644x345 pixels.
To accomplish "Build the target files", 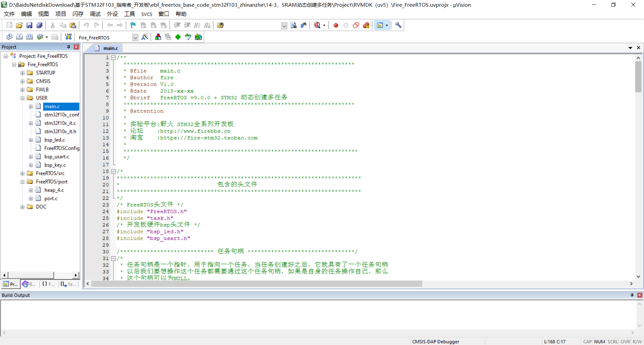I will [19, 37].
